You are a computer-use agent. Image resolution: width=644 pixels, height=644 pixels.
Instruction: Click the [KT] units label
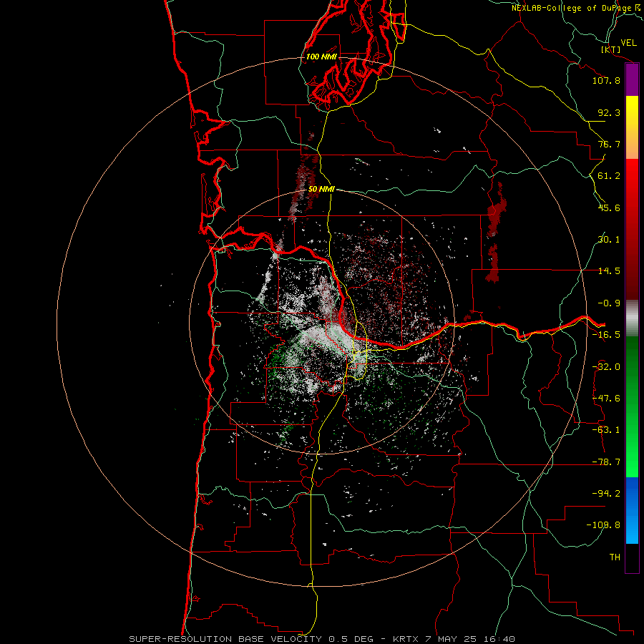(611, 49)
